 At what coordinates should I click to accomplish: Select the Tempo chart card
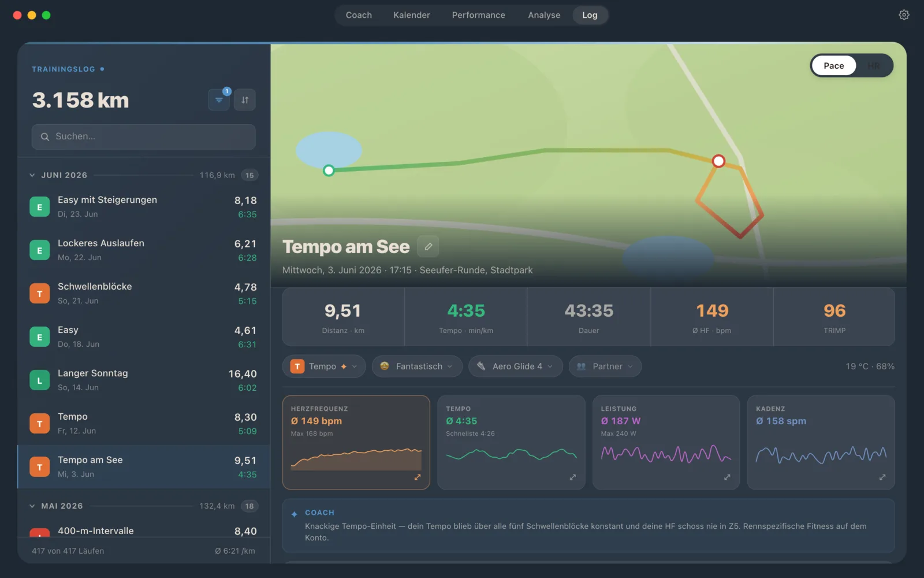pyautogui.click(x=511, y=443)
